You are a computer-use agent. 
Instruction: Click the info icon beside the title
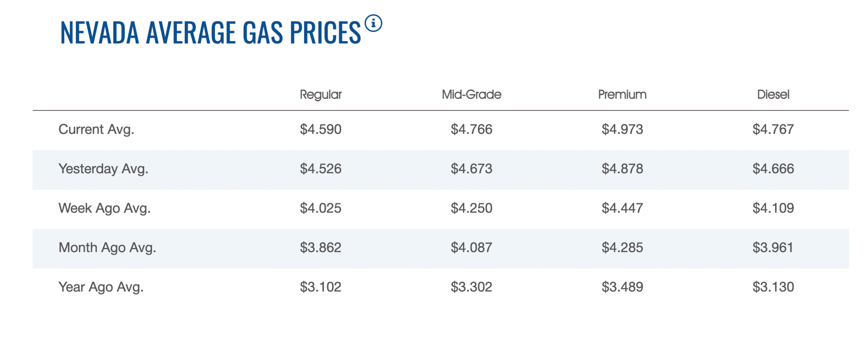point(373,23)
